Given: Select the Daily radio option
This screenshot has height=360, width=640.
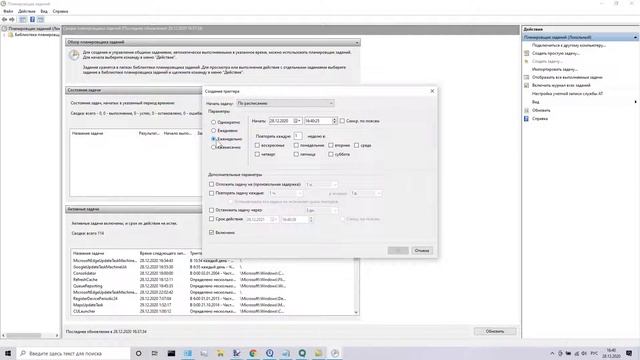Looking at the screenshot, I should tap(213, 130).
